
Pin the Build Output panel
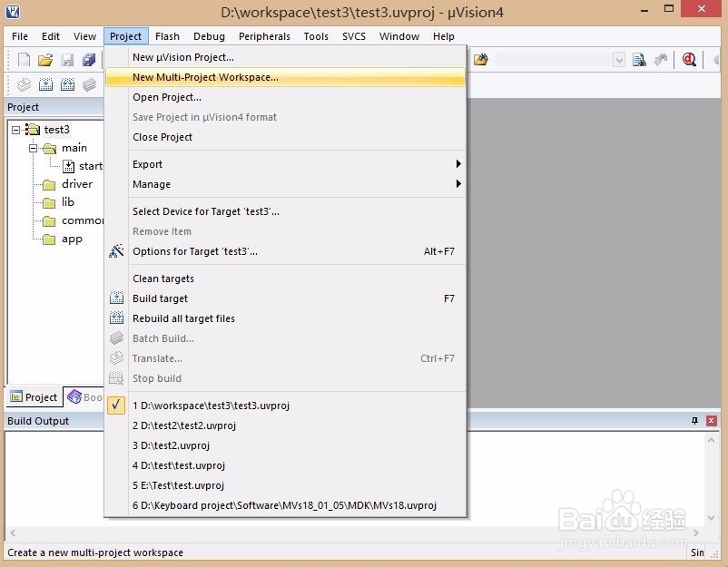pyautogui.click(x=694, y=420)
